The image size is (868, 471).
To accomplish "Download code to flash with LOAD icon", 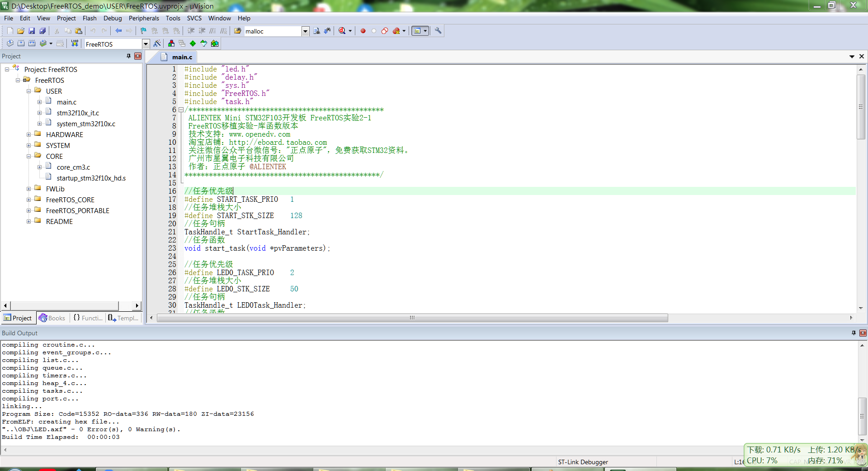I will click(75, 43).
